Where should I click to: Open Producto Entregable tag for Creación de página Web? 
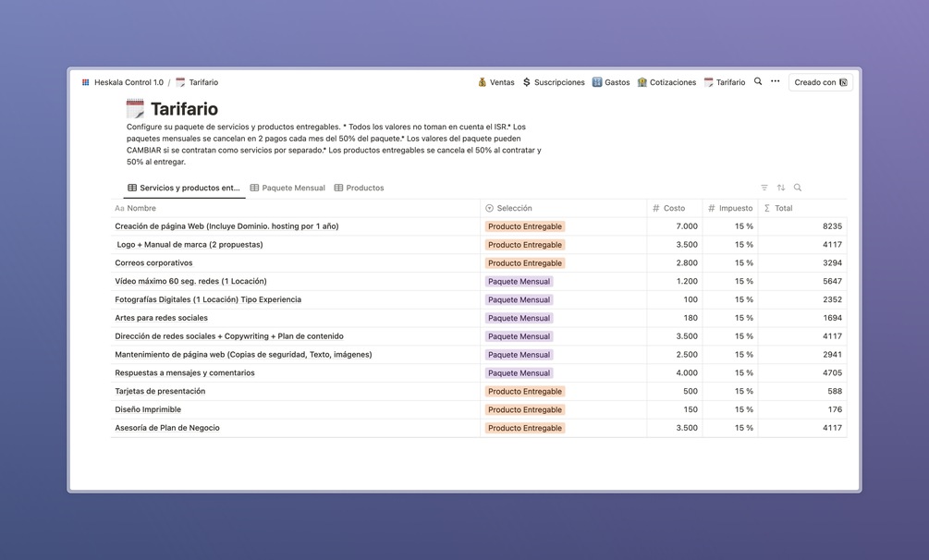[x=525, y=226]
